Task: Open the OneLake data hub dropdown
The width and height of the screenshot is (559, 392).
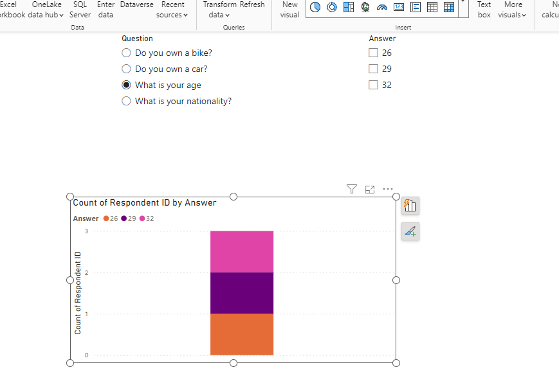Action: point(46,10)
